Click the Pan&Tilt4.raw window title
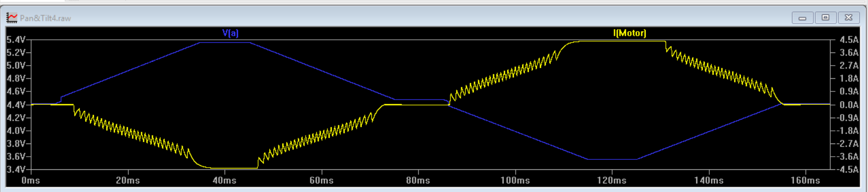This screenshot has height=192, width=868. click(x=45, y=18)
